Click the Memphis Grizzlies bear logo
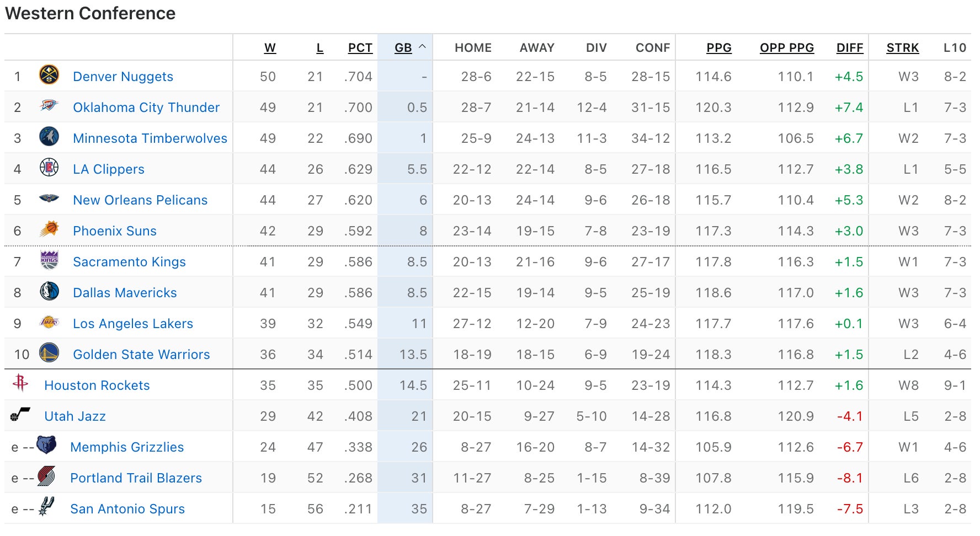The height and width of the screenshot is (536, 980). click(x=46, y=444)
